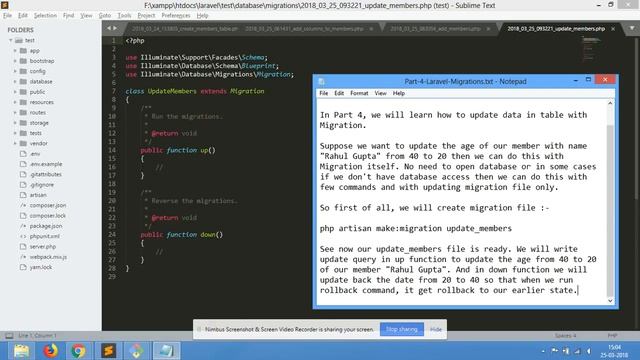
Task: Click the icon beside package.json
Action: pyautogui.click(x=23, y=226)
